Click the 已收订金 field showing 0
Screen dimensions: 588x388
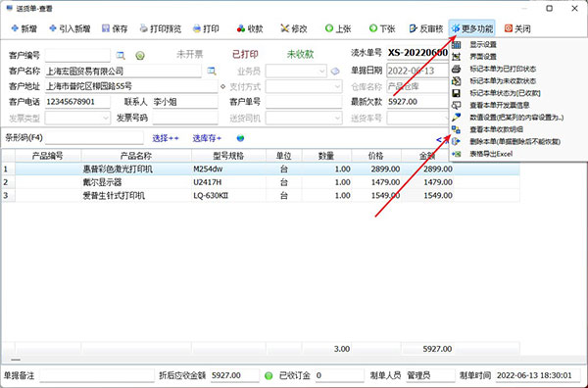point(339,375)
